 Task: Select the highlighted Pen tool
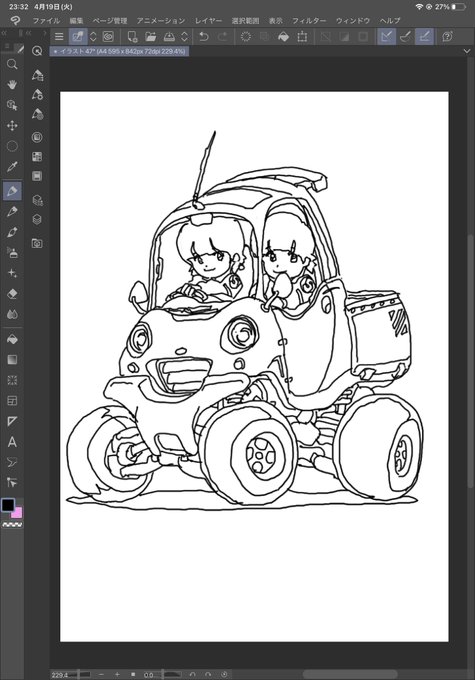pyautogui.click(x=12, y=191)
